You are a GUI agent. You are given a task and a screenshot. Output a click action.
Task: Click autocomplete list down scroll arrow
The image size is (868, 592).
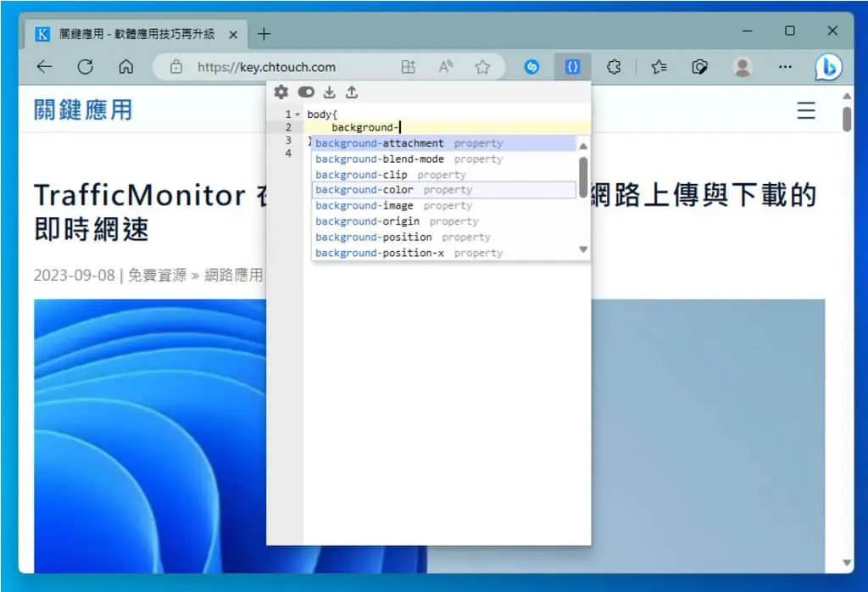(583, 249)
